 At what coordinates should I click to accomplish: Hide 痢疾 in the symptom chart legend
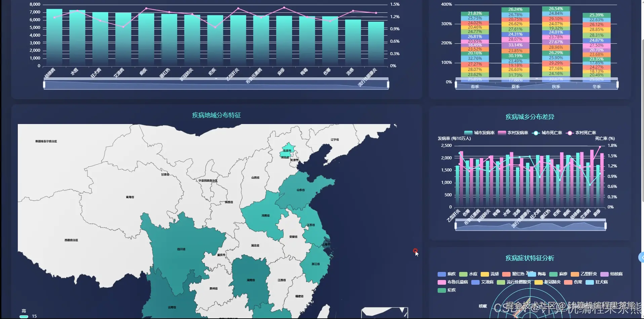447,274
